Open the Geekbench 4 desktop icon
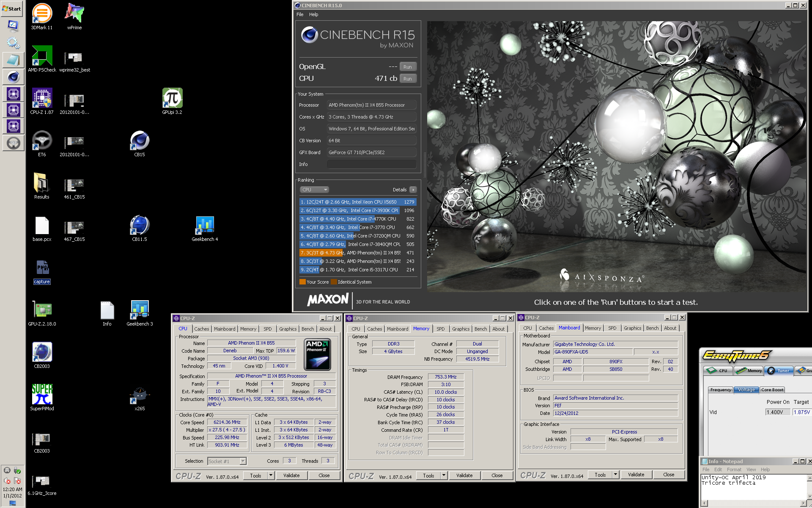This screenshot has height=508, width=812. coord(205,228)
